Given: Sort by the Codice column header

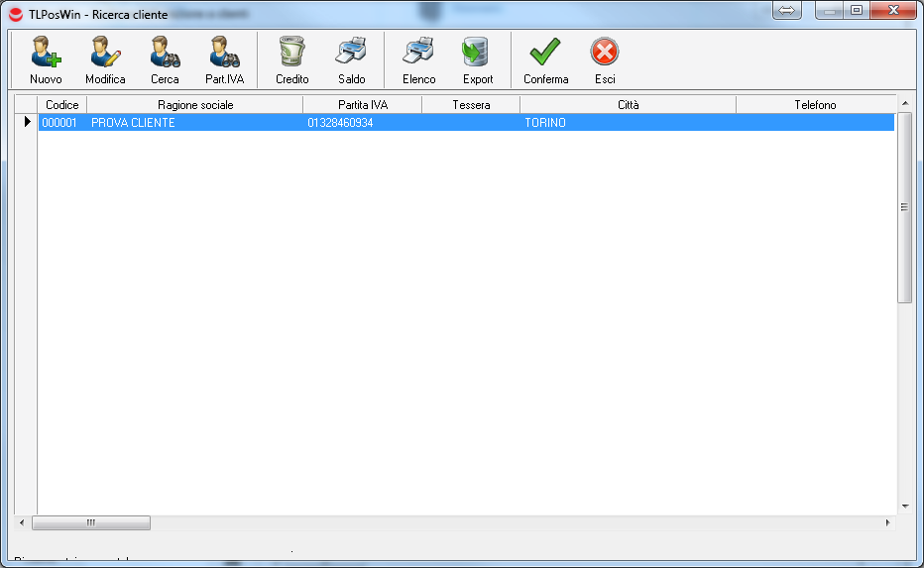Looking at the screenshot, I should (x=62, y=105).
